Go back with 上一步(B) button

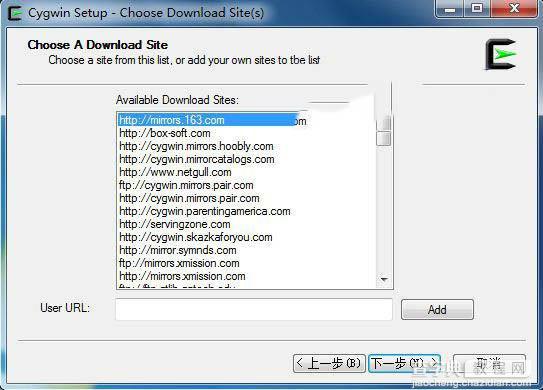pyautogui.click(x=329, y=363)
